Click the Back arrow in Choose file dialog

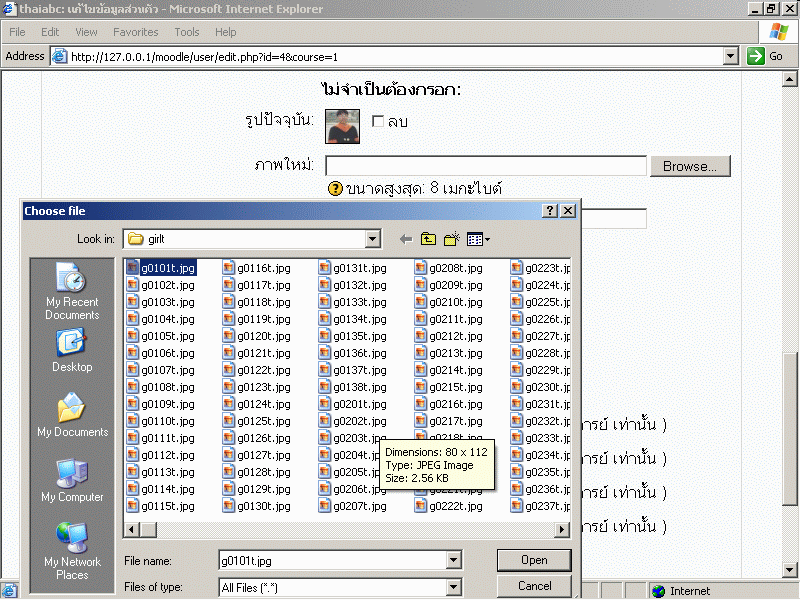tap(405, 239)
